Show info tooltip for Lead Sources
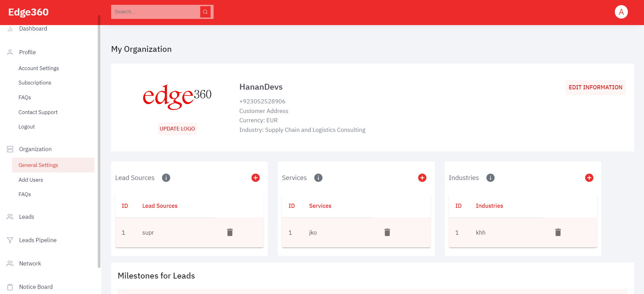Image resolution: width=644 pixels, height=294 pixels. [166, 178]
